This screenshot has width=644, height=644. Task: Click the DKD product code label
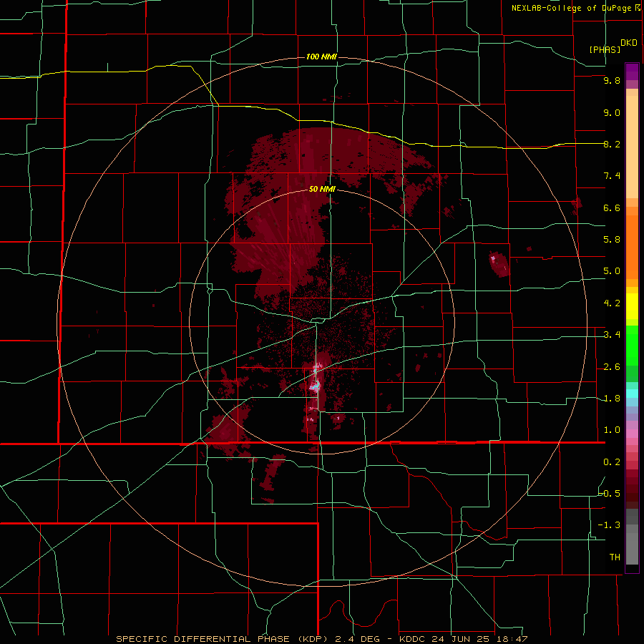click(x=629, y=43)
